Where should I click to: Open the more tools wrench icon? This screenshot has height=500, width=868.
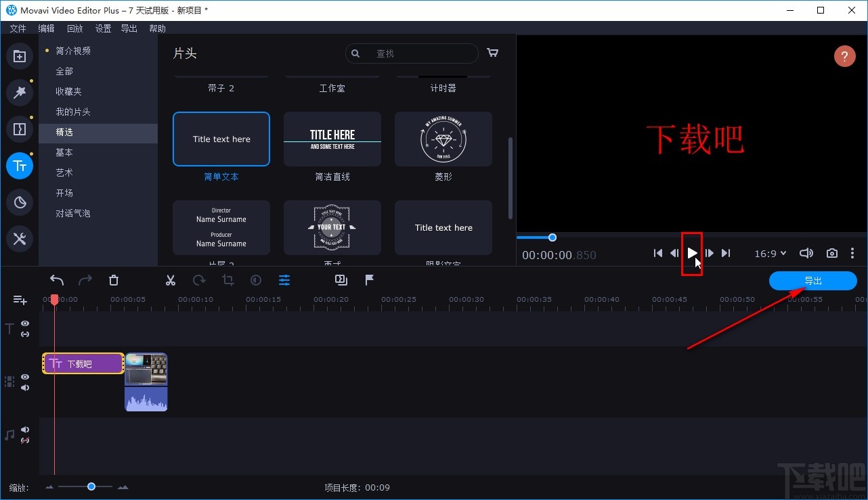(x=20, y=238)
